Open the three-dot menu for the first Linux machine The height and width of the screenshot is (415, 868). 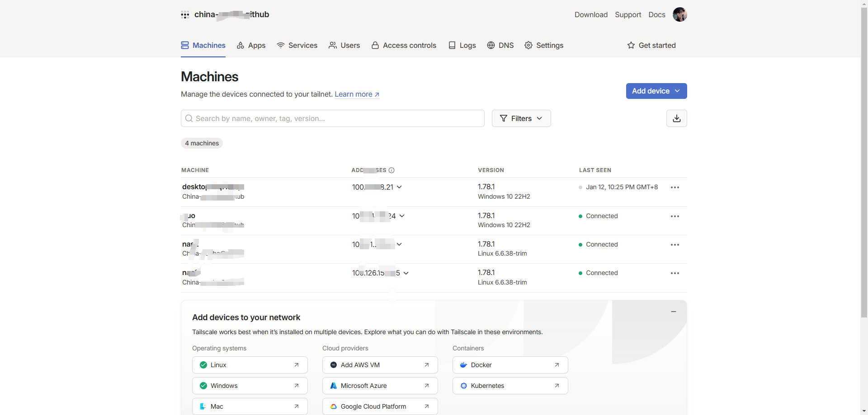[x=675, y=245]
